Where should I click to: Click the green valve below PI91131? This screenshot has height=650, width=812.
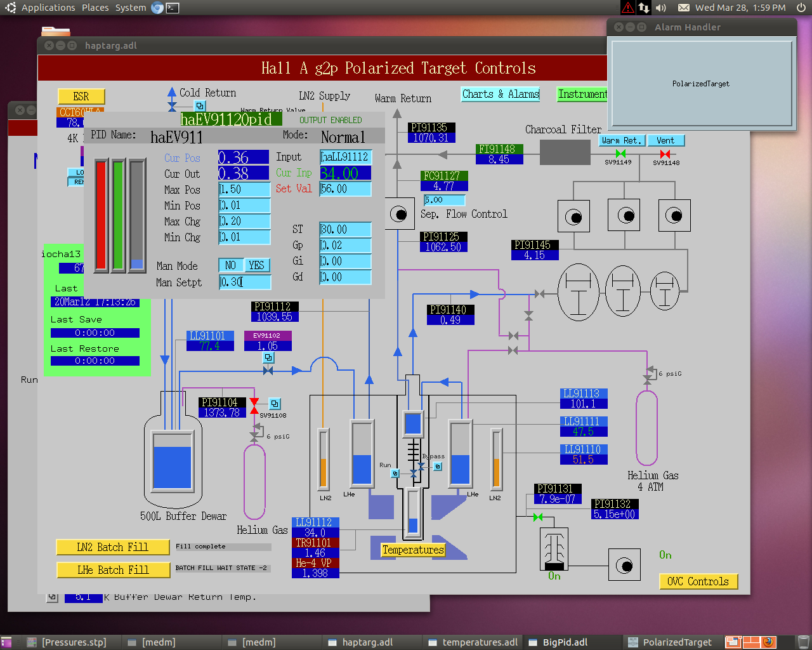(x=538, y=517)
